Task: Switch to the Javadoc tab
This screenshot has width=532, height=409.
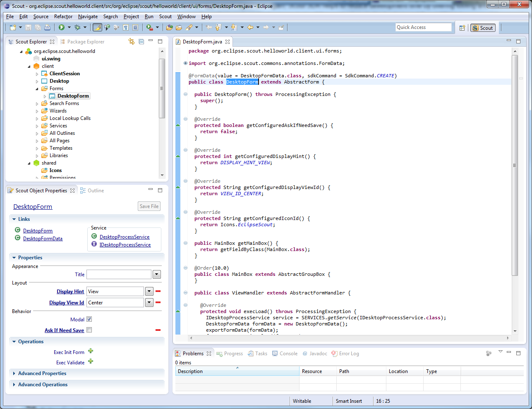Action: (x=314, y=354)
